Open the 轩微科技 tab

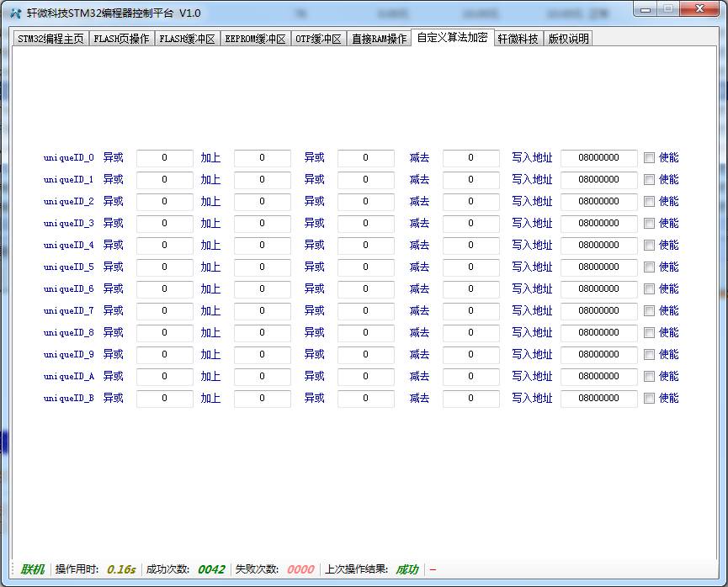518,39
